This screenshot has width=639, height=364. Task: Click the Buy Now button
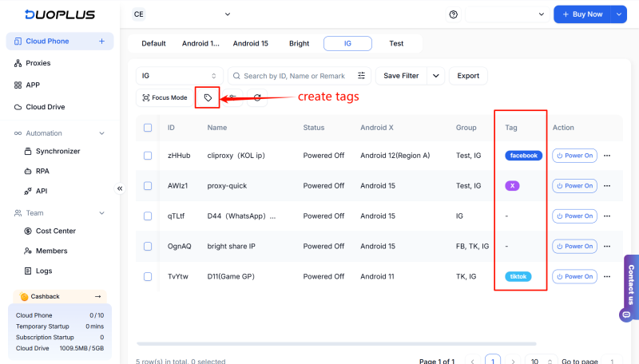[581, 14]
